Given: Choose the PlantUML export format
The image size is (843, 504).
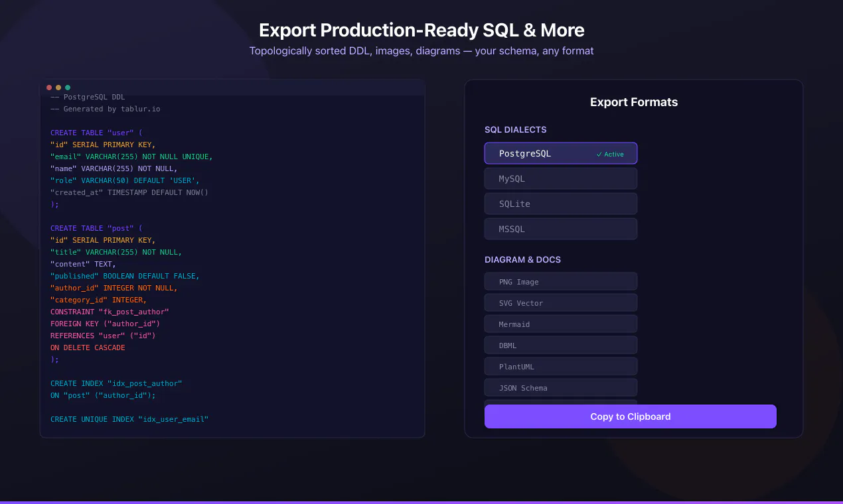Looking at the screenshot, I should pyautogui.click(x=561, y=366).
